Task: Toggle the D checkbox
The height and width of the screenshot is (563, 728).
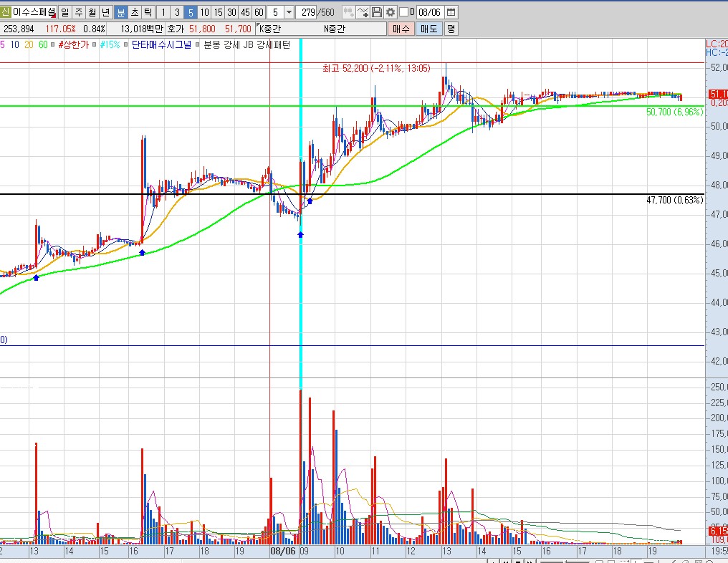Action: pos(404,12)
